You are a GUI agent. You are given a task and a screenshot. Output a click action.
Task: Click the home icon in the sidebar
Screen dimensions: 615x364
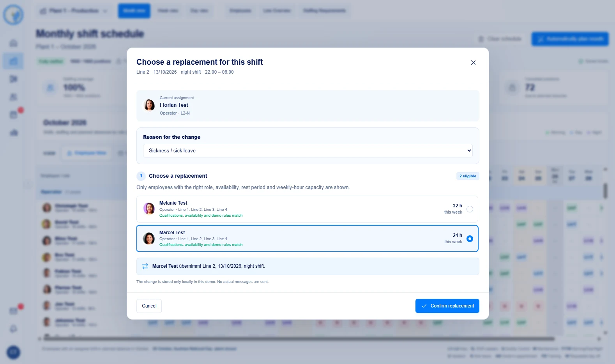click(13, 43)
